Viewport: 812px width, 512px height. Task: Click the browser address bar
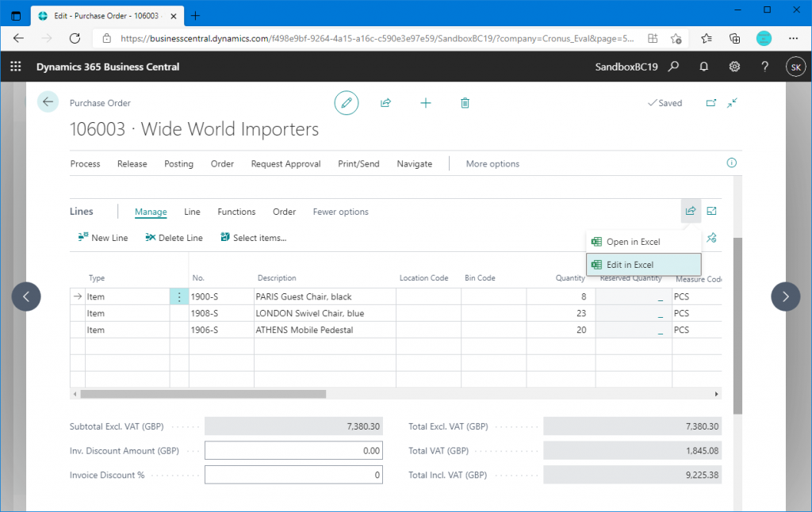(377, 38)
